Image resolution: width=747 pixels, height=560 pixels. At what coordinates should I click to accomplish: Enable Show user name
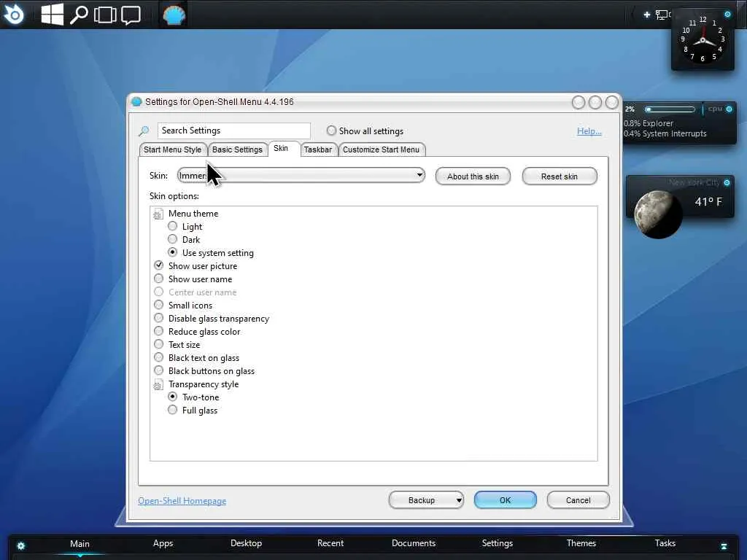click(x=158, y=279)
